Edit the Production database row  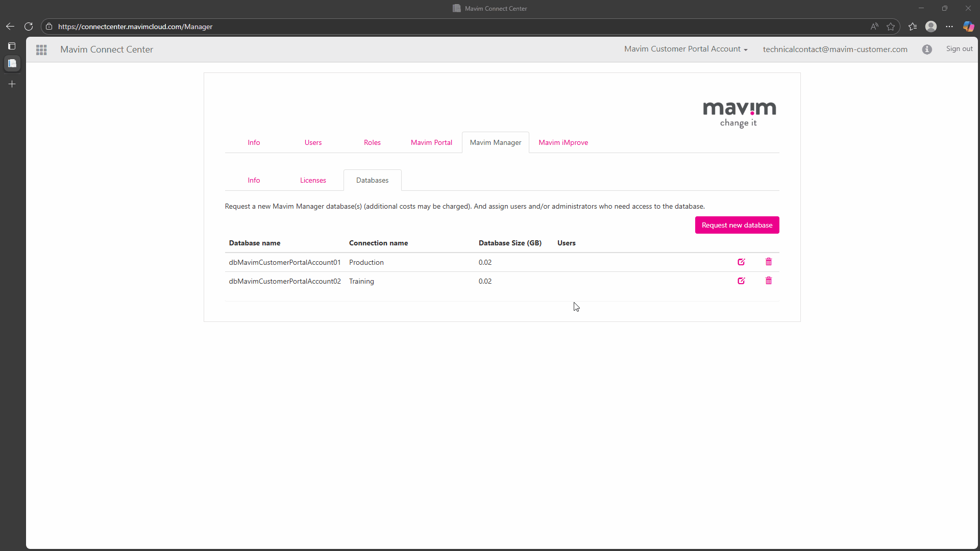[x=741, y=262]
